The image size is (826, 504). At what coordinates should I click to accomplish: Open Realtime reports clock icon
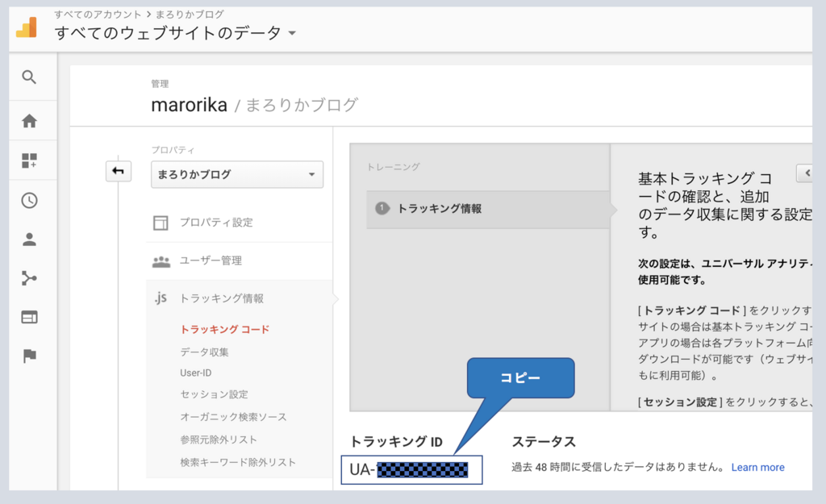pos(30,201)
